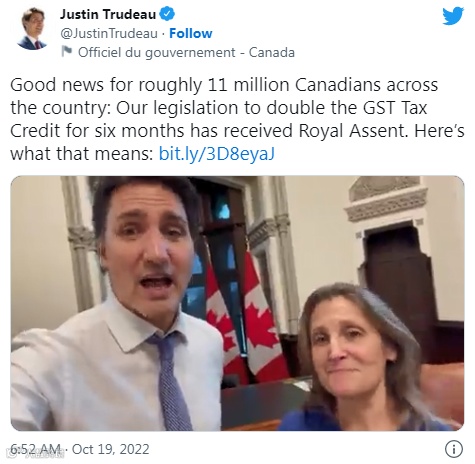Click the Officiel du gouvernement - Canada label

[186, 52]
